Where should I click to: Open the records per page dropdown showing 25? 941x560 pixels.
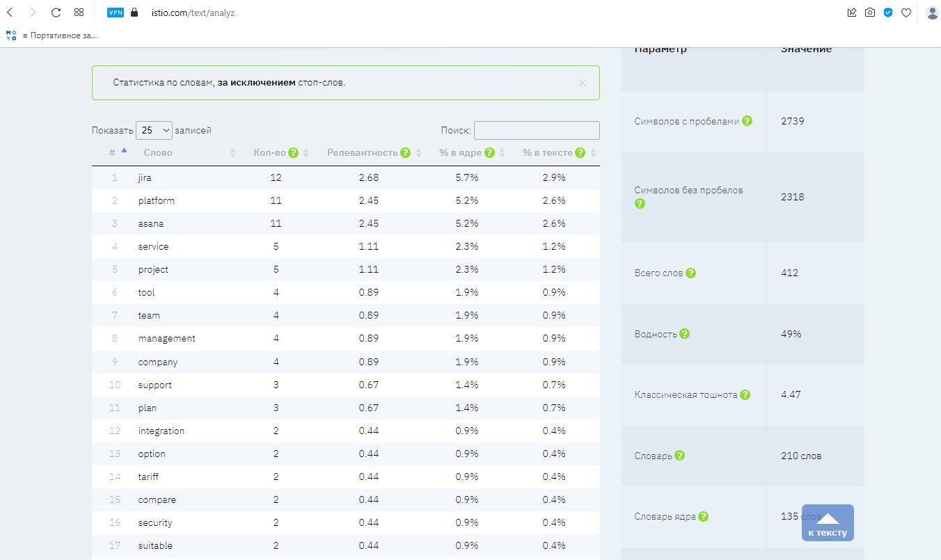154,130
